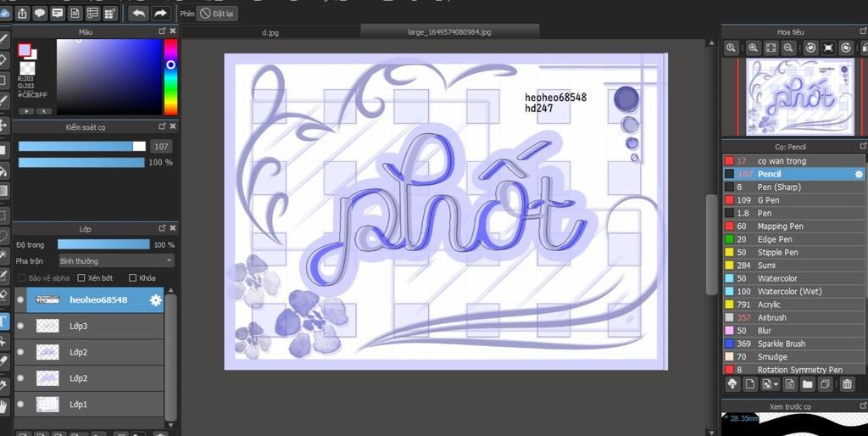Click the Navigator canvas thumbnail
The image size is (868, 436).
799,97
